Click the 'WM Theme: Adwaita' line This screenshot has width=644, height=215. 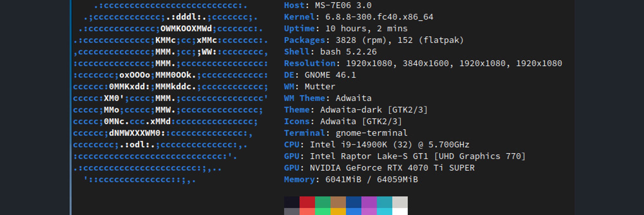coord(328,98)
